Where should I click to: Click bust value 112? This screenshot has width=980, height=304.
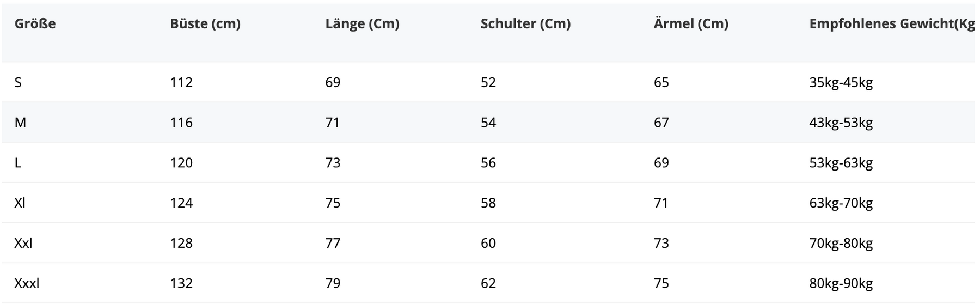pos(181,83)
